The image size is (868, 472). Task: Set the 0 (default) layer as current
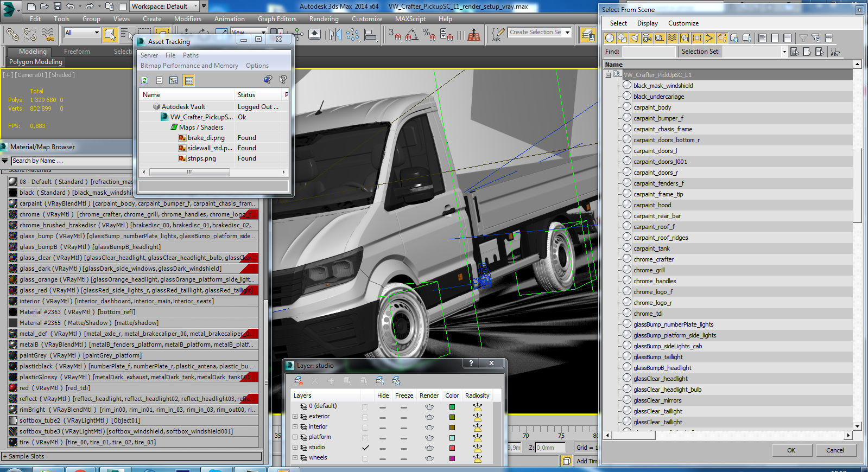tap(365, 406)
